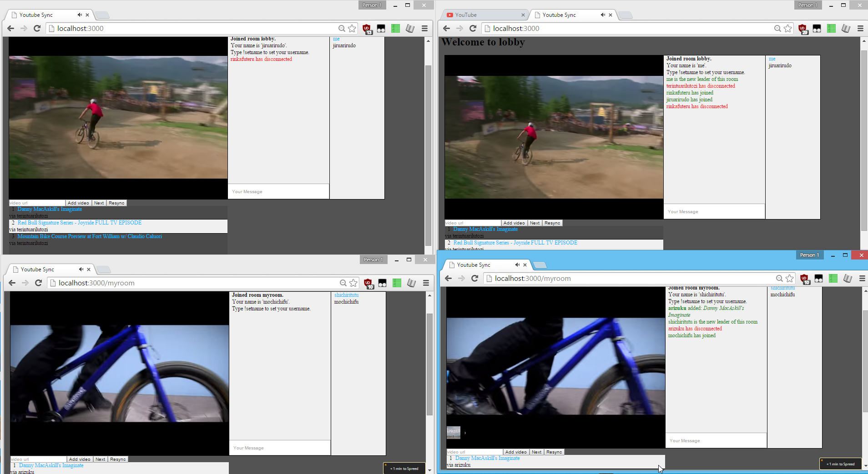
Task: Reload page in jiruarirudo's lobby window
Action: [x=37, y=28]
